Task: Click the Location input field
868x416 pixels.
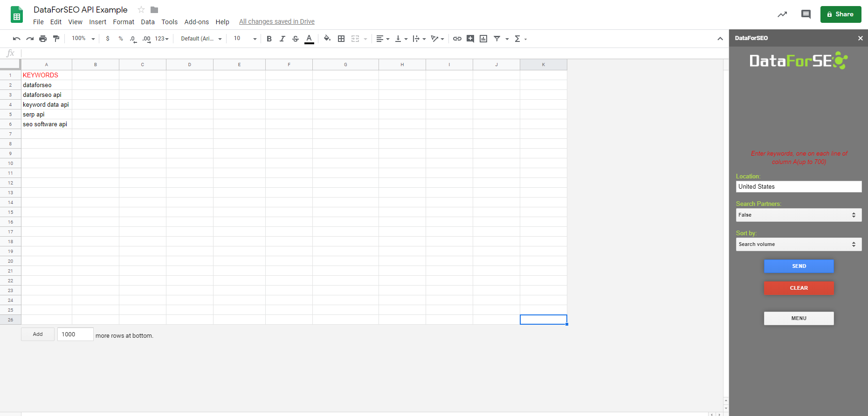Action: (799, 186)
